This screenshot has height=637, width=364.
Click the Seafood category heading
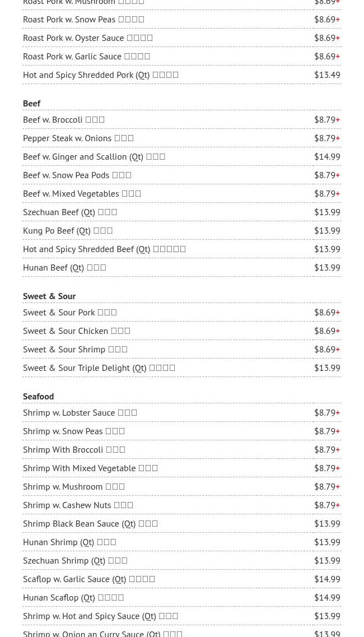tap(38, 396)
